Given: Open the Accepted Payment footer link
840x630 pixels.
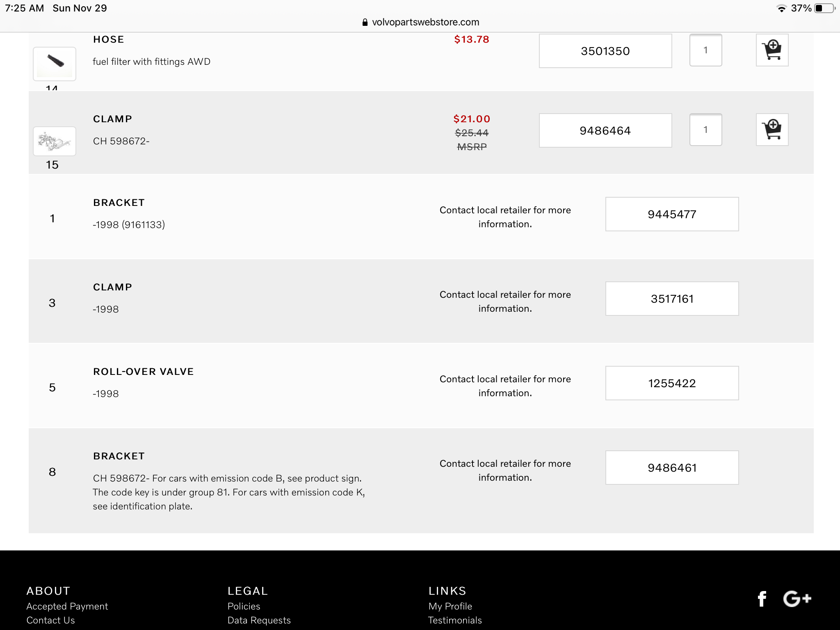Looking at the screenshot, I should click(x=67, y=606).
